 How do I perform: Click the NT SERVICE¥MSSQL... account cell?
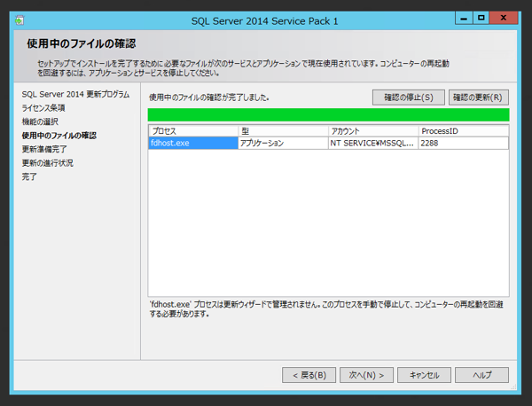coord(373,143)
